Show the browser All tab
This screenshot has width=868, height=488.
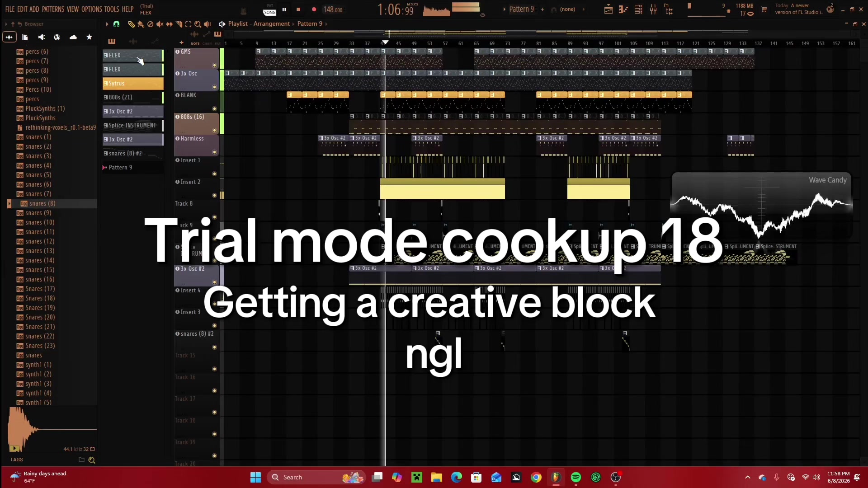[9, 37]
